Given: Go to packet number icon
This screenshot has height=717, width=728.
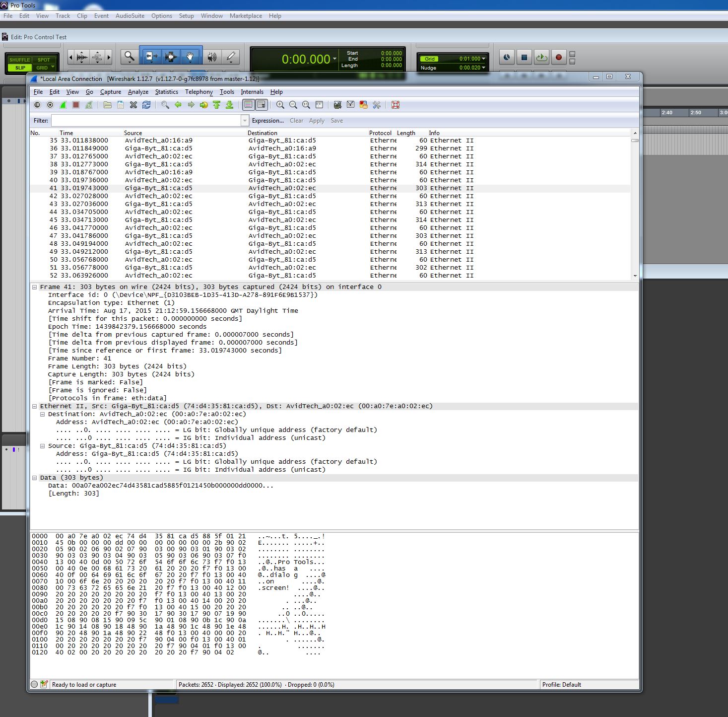Looking at the screenshot, I should [203, 105].
